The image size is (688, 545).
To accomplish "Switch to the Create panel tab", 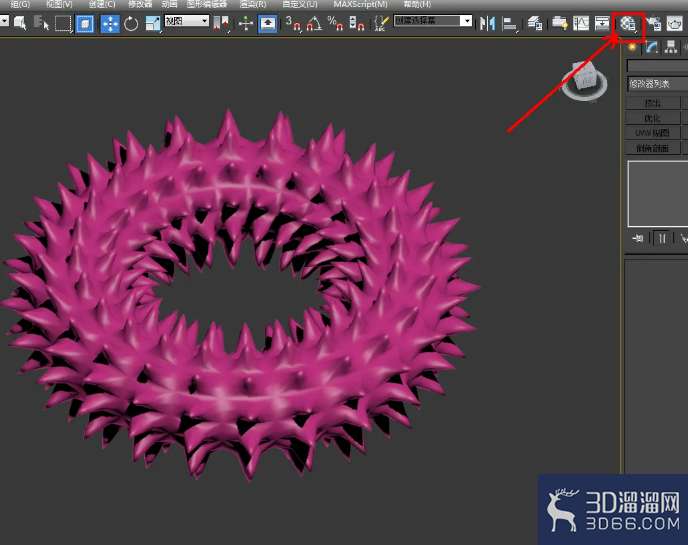I will 632,47.
